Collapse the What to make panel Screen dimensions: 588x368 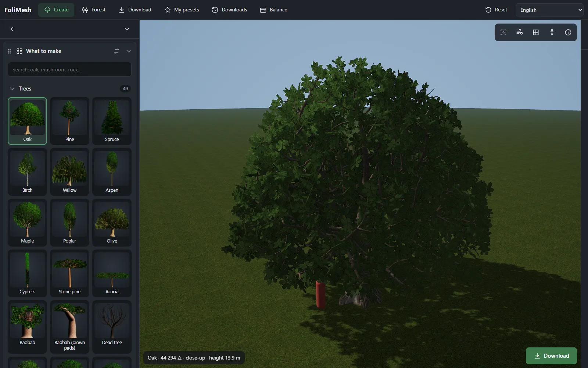click(x=129, y=51)
